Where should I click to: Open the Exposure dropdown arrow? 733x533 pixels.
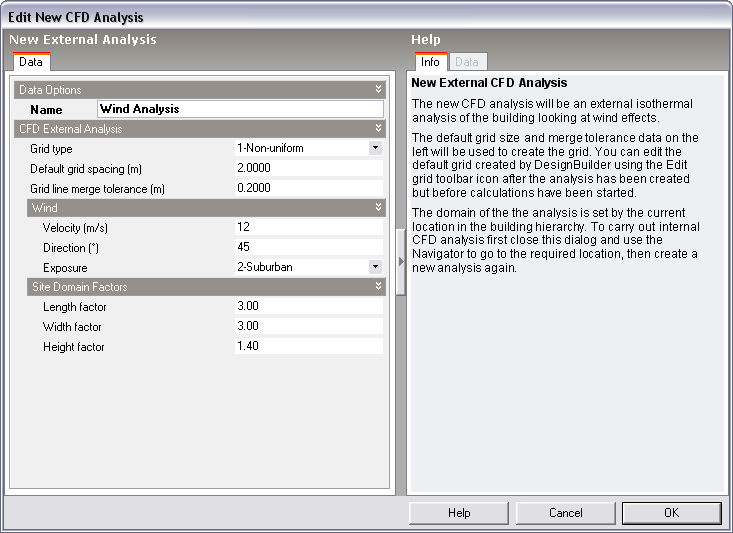tap(375, 267)
